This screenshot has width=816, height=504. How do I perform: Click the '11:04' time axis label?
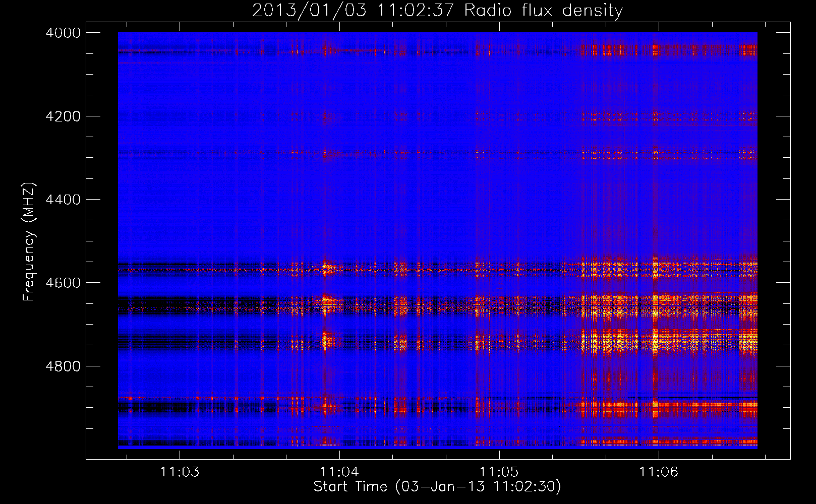coord(339,472)
